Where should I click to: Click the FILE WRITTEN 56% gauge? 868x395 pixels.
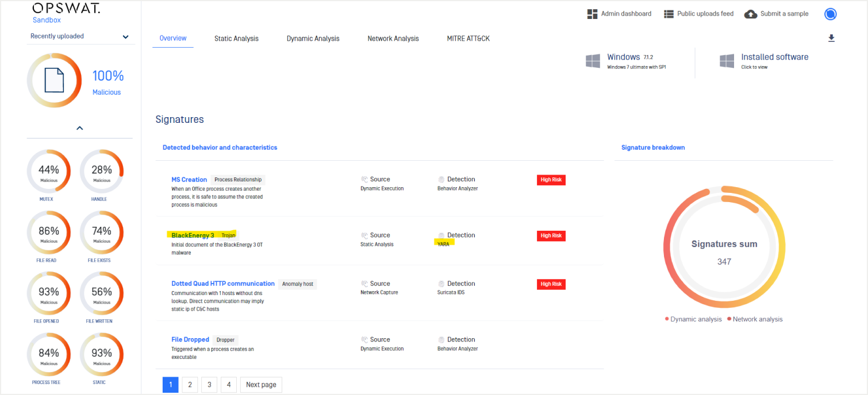coord(102,294)
